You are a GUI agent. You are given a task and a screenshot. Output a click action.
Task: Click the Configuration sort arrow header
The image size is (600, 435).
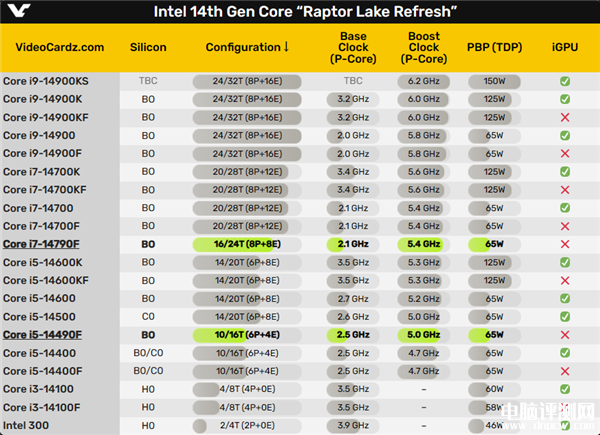click(247, 47)
